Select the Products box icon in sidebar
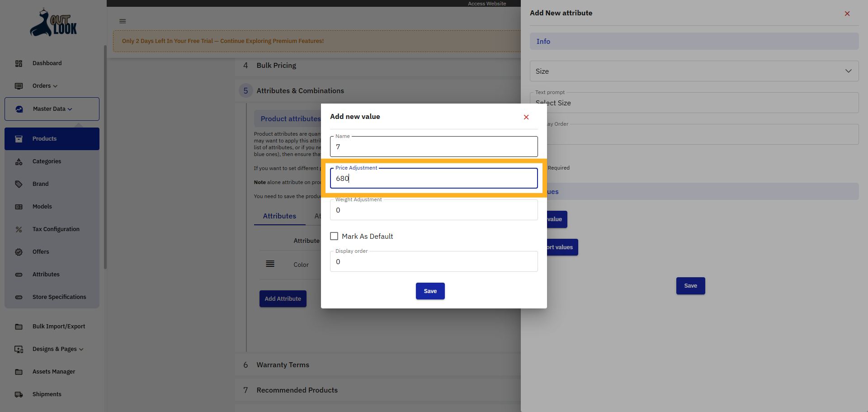868x412 pixels. tap(19, 139)
